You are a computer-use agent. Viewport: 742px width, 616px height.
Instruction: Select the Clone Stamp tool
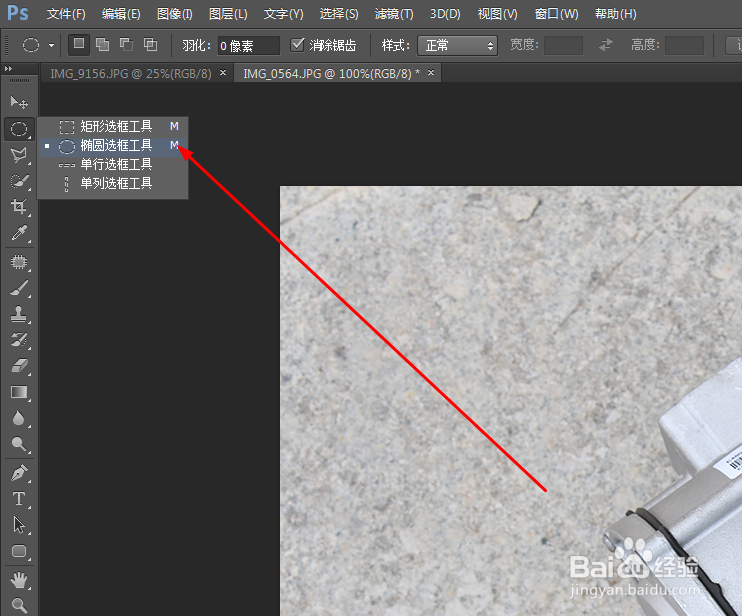[x=19, y=314]
